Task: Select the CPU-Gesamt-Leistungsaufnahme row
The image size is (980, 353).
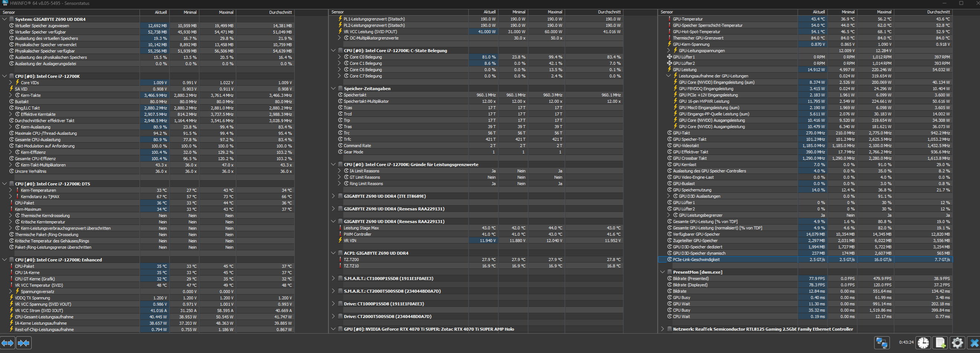Action: [x=147, y=317]
